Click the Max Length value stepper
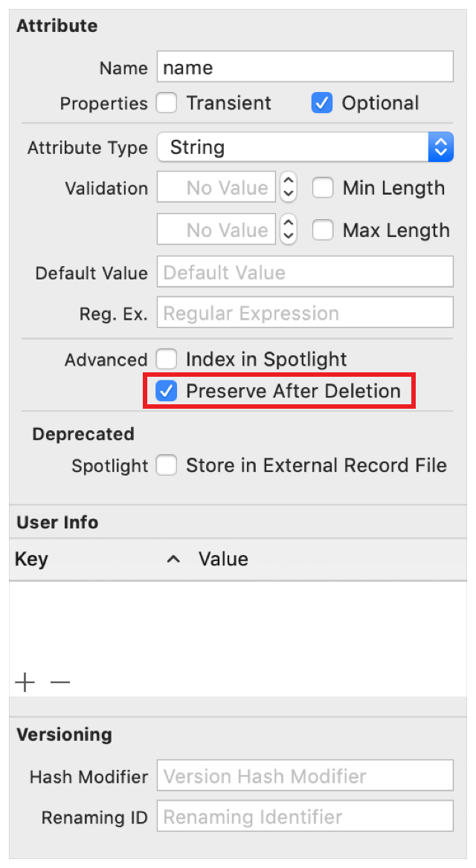 287,230
